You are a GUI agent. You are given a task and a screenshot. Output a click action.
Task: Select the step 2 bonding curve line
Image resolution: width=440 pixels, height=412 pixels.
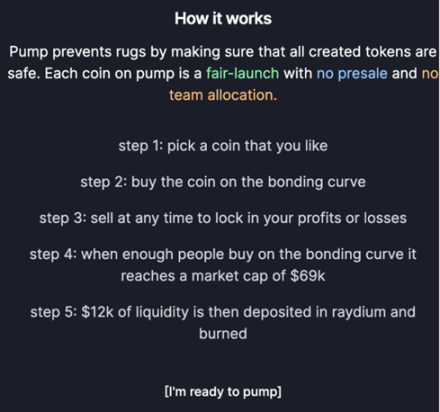(x=223, y=182)
